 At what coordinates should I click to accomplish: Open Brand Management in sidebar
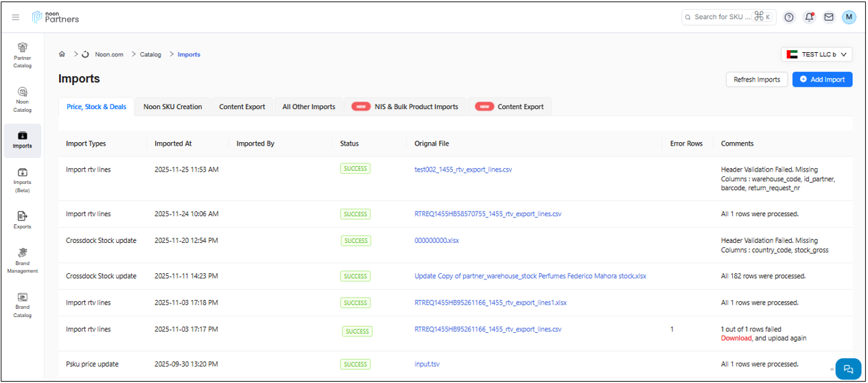coord(23,260)
